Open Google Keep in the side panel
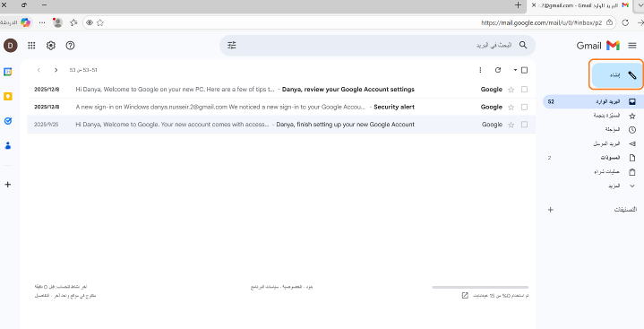Viewport: 644px width, 329px height. (8, 97)
